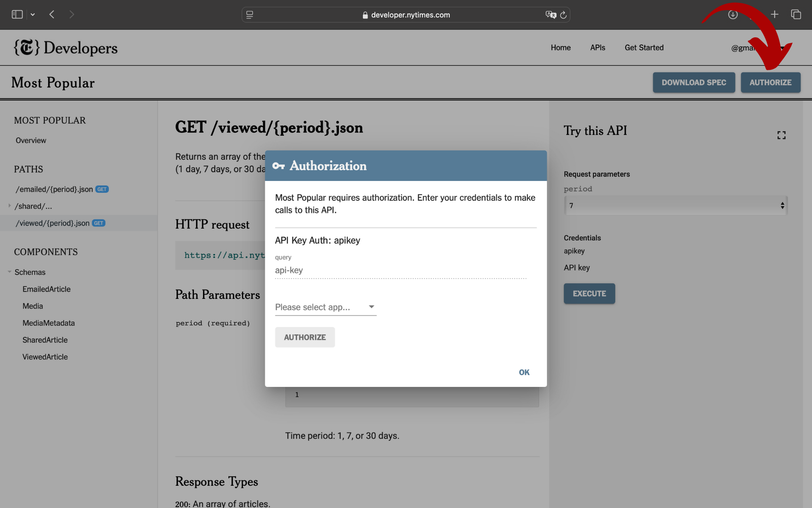Click the 'API Key Auth: apikey' text
Screen dimensions: 812x508
coord(318,241)
